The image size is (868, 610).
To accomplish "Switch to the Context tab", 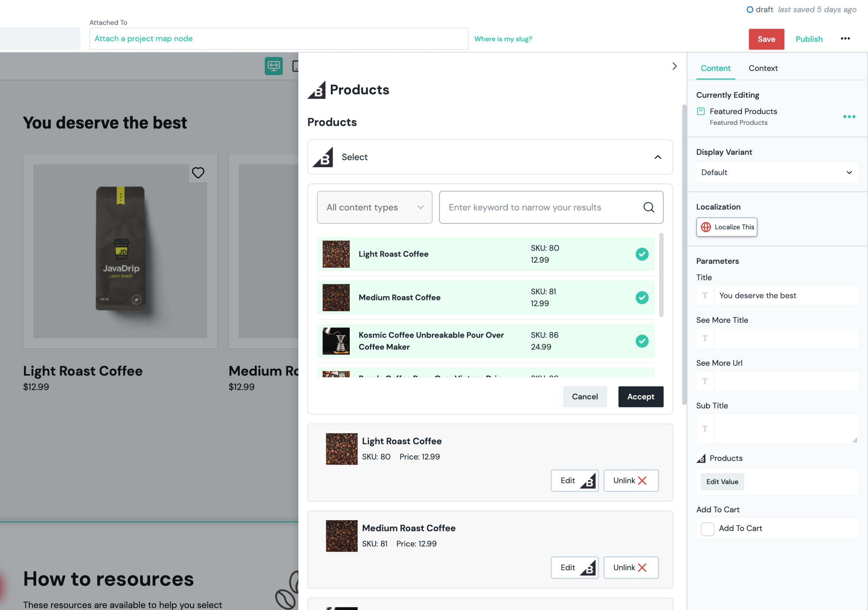I will pyautogui.click(x=763, y=69).
